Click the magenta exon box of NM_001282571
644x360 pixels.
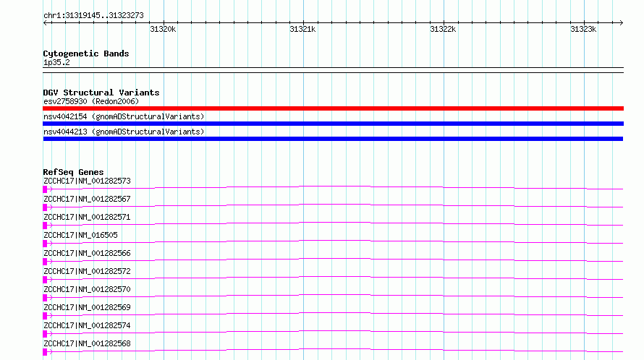point(45,226)
